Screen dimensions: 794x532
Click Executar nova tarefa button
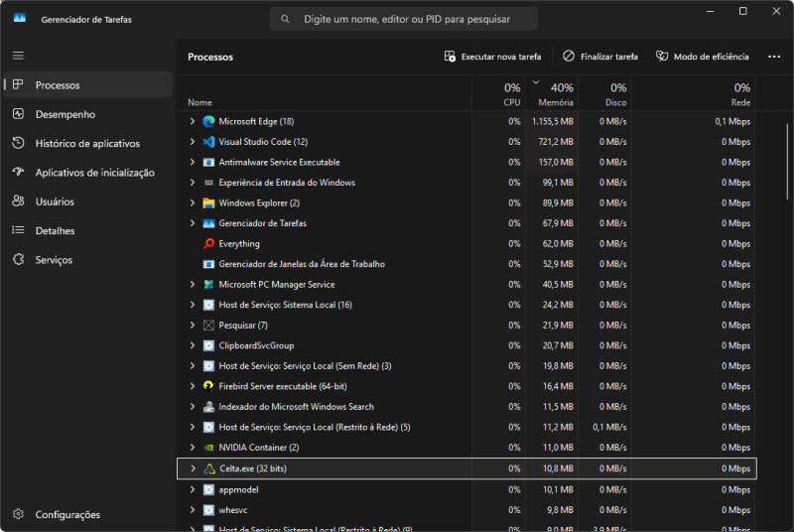492,57
